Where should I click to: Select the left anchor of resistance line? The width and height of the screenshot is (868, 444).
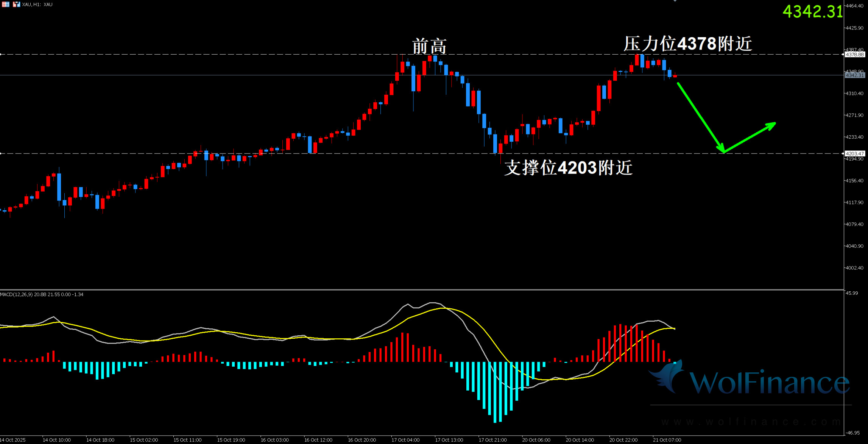tap(1, 55)
